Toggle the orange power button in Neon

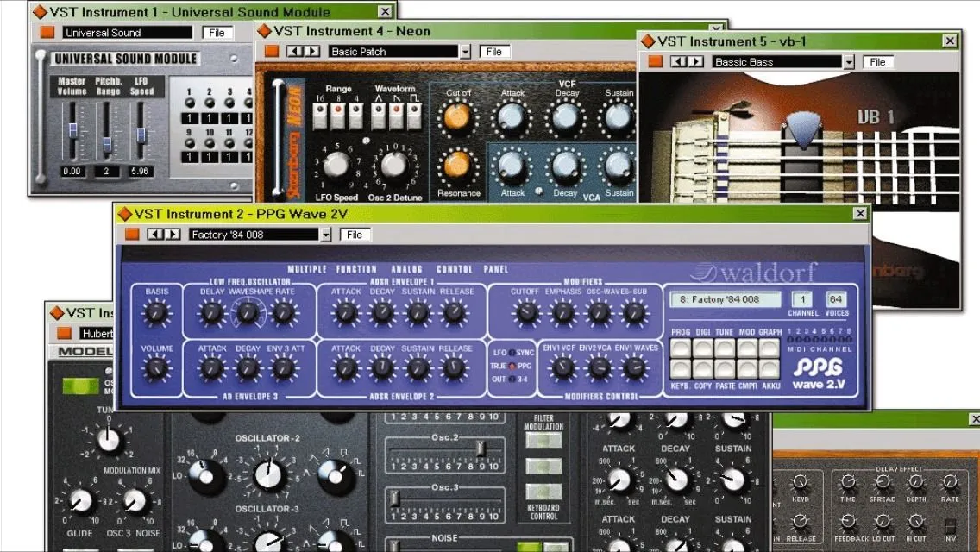[x=271, y=51]
